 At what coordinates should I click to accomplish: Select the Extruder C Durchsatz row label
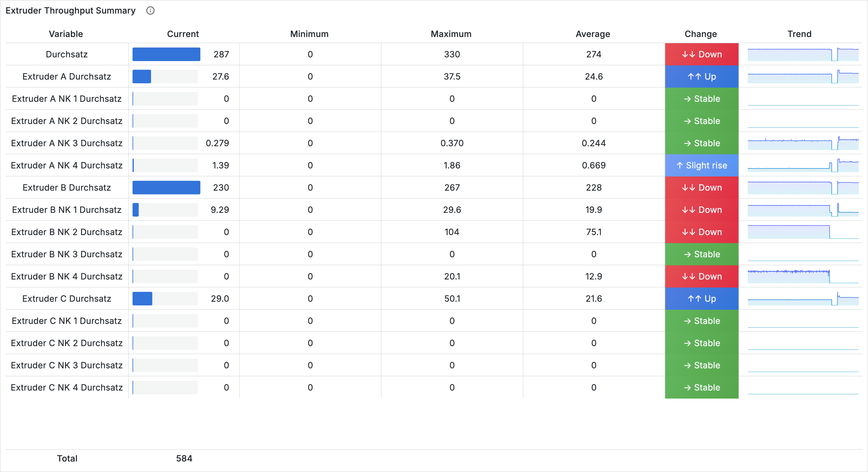[66, 299]
